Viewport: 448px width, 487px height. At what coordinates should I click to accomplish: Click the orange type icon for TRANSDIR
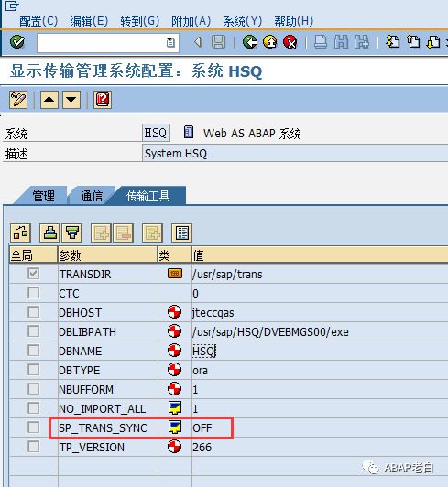pos(175,274)
